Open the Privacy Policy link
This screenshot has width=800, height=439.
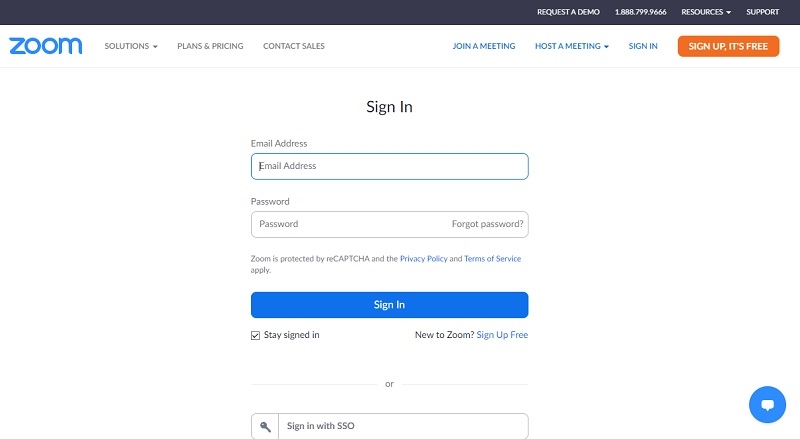click(x=423, y=259)
